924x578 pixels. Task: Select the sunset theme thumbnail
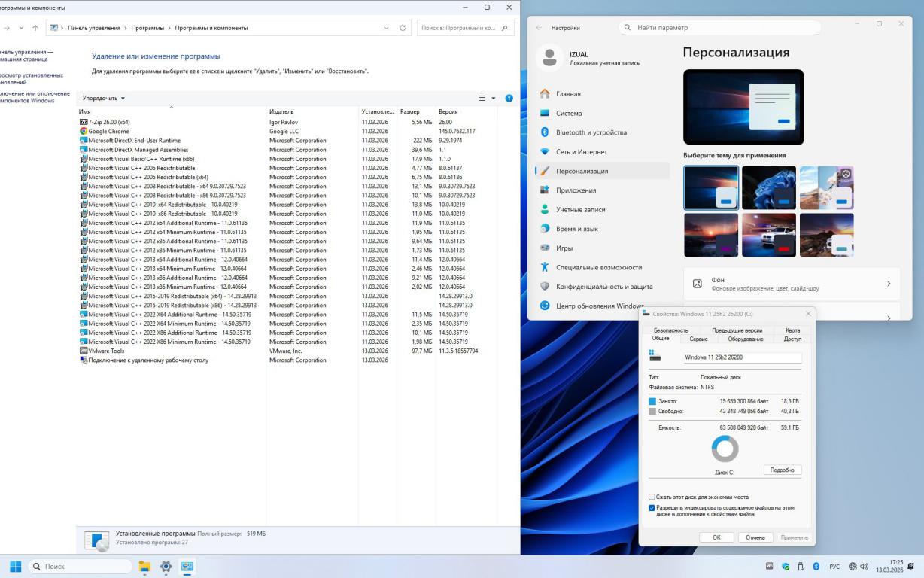[711, 235]
